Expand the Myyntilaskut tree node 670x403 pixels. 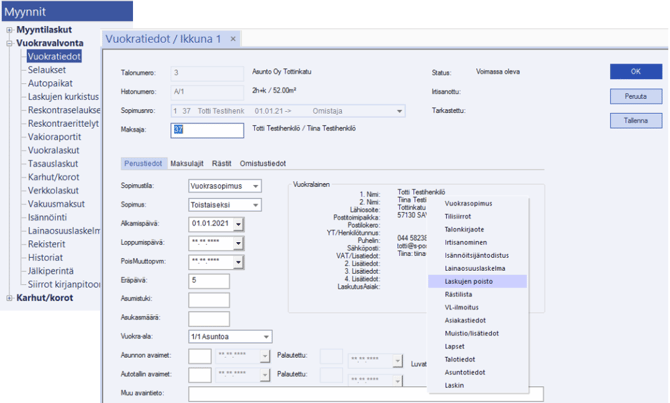pyautogui.click(x=9, y=30)
